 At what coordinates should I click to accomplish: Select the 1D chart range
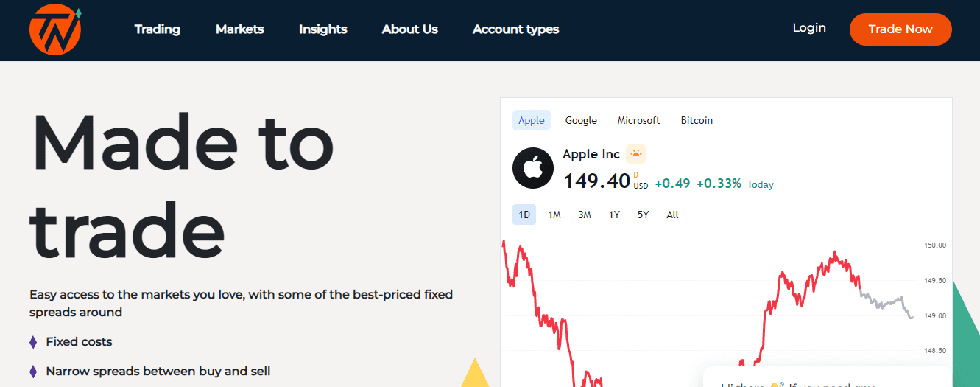coord(524,215)
